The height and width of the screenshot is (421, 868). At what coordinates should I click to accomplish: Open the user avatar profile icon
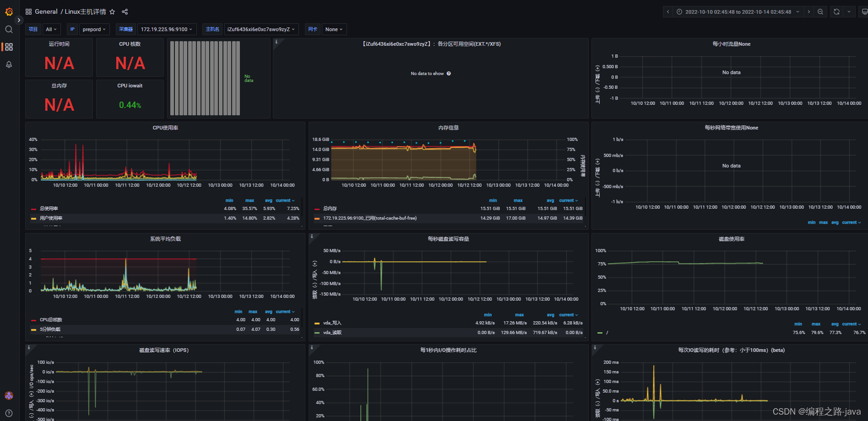tap(9, 395)
